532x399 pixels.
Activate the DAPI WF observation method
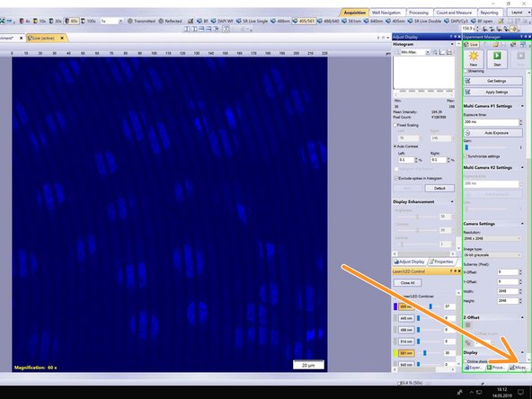pos(222,21)
